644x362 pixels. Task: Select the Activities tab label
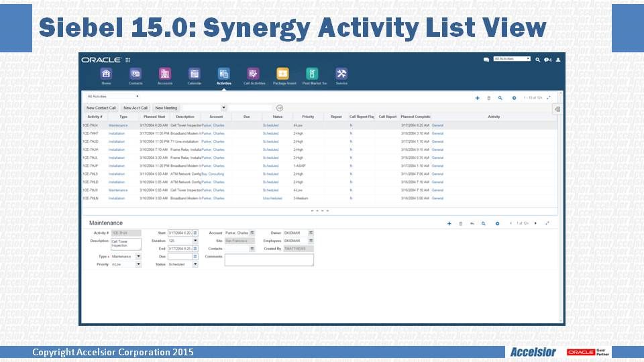tap(223, 84)
